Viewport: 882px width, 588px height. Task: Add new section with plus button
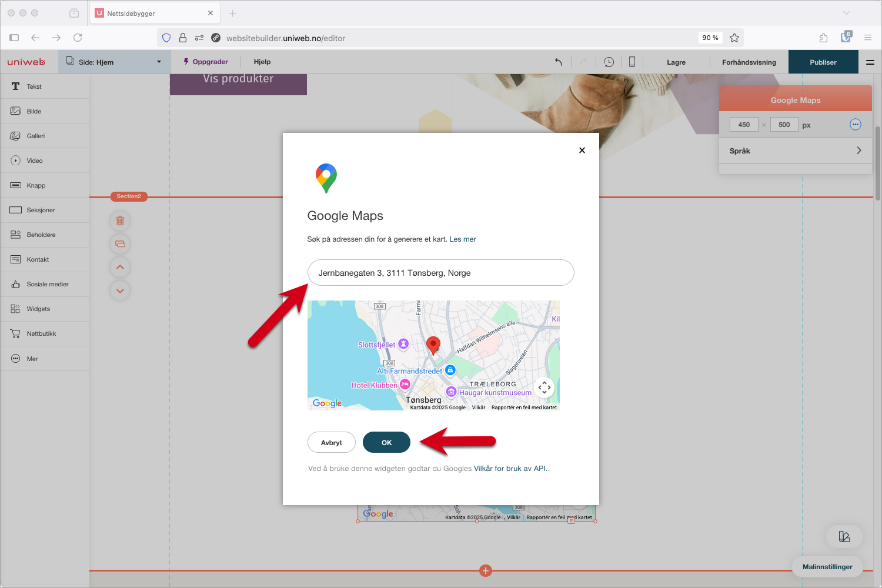486,570
